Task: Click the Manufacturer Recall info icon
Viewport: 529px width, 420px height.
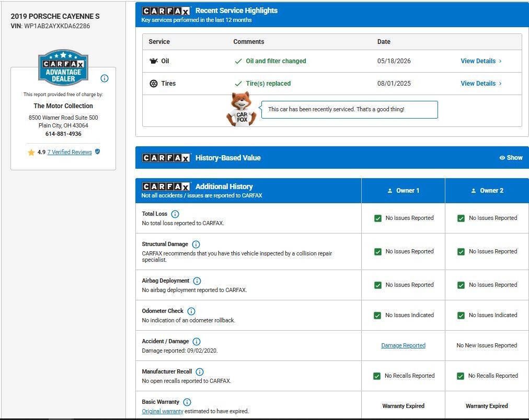Action: tap(200, 372)
